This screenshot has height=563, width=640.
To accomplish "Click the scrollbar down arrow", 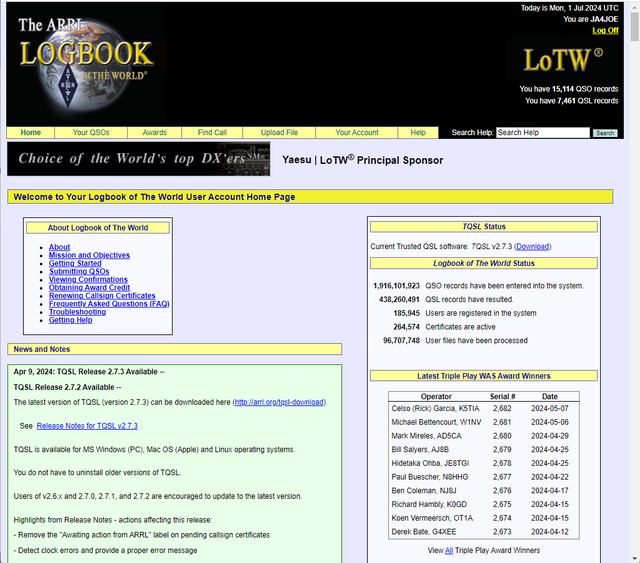I will [x=635, y=559].
